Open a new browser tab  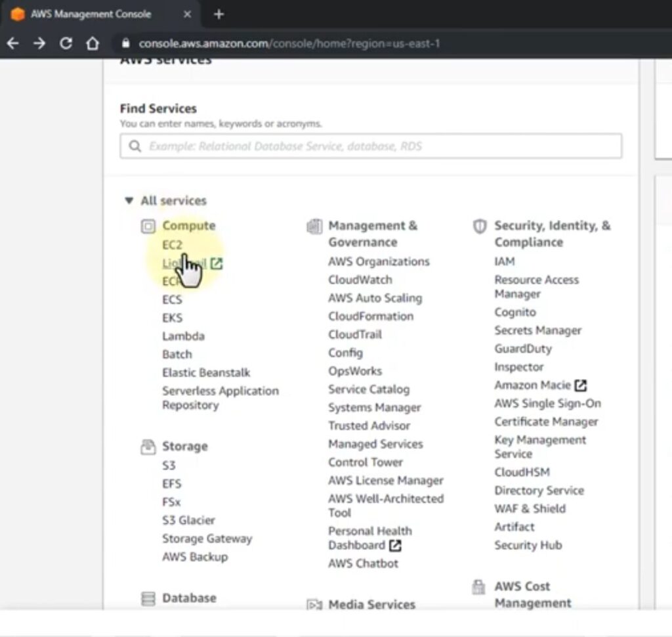(219, 14)
